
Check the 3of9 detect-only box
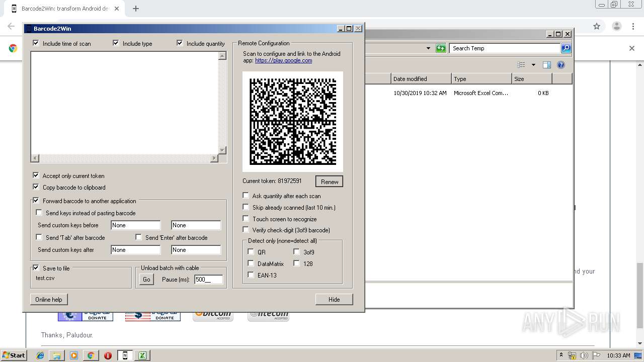296,252
